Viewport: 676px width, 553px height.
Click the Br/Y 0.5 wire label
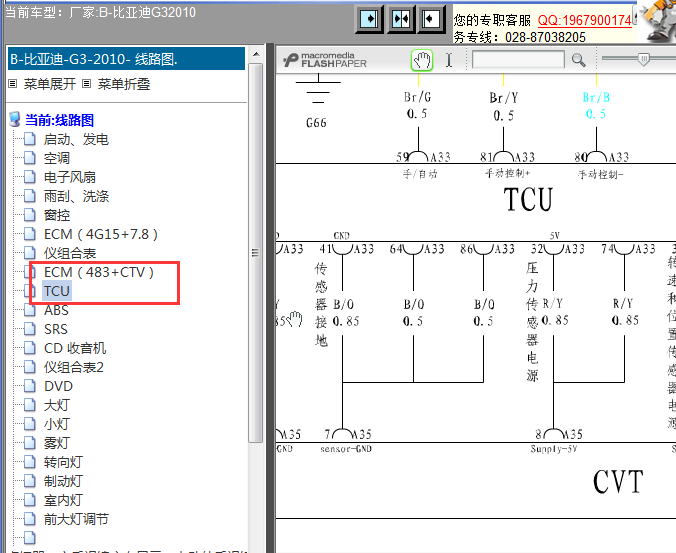click(x=504, y=106)
